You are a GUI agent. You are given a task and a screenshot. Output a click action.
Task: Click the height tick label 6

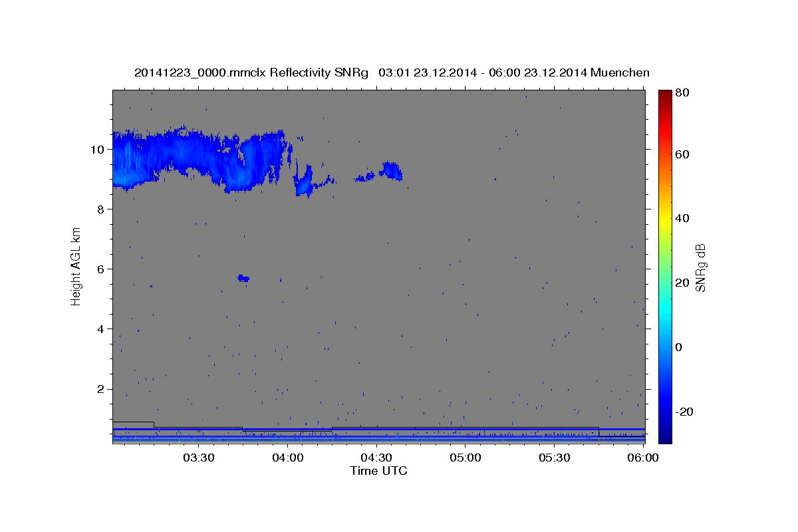(x=101, y=269)
